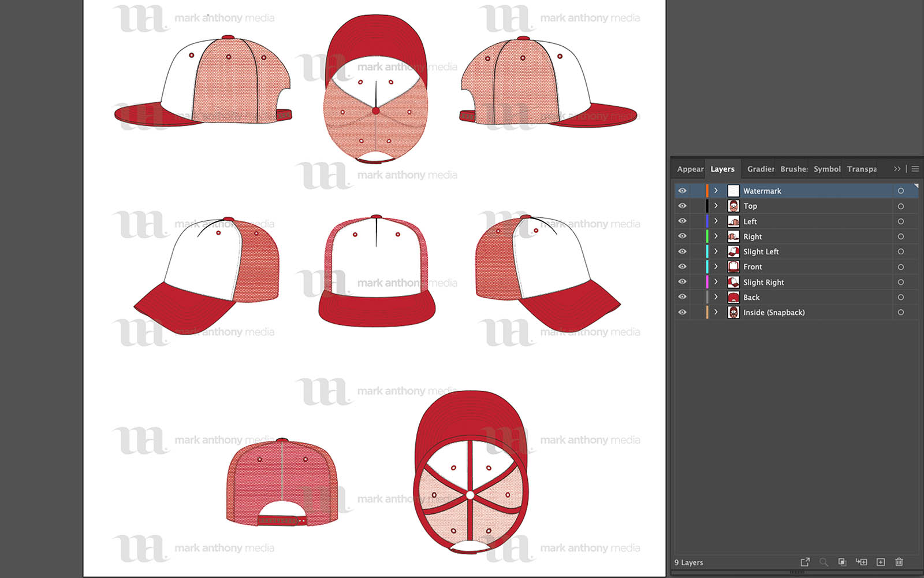Click the show more panels chevron
Viewport: 924px width, 578px height.
click(897, 169)
